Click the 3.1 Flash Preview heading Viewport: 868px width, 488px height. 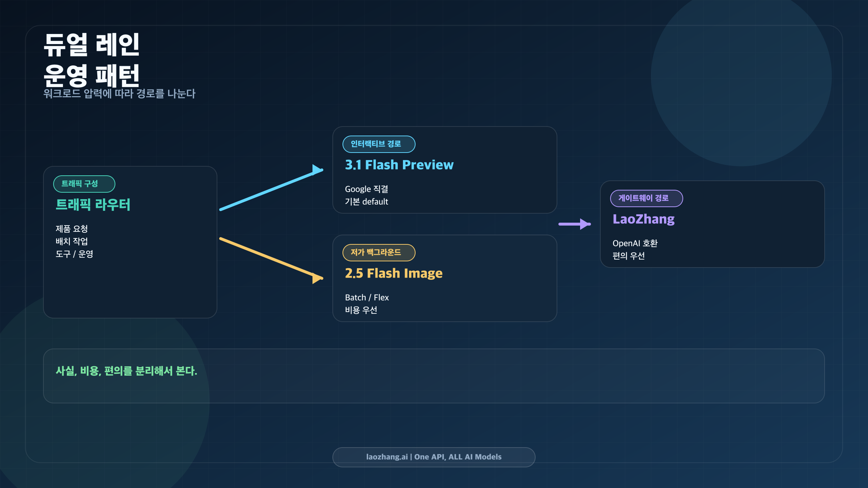(x=399, y=165)
